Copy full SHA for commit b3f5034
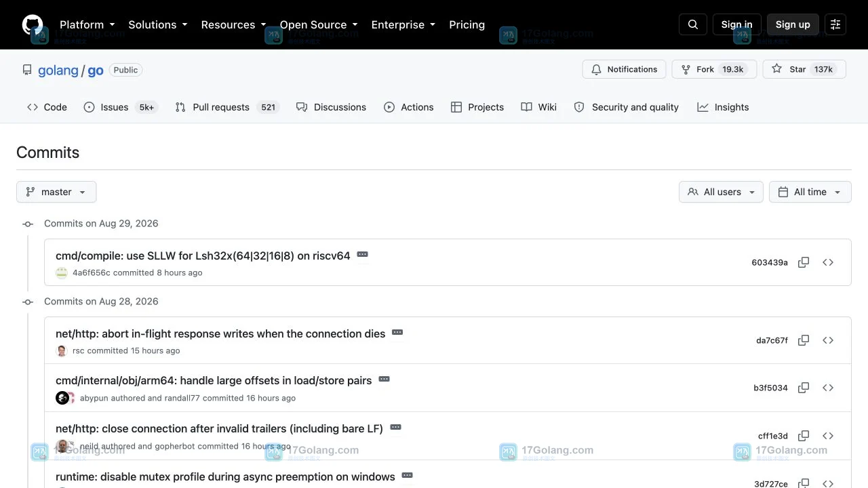This screenshot has height=488, width=868. point(804,388)
